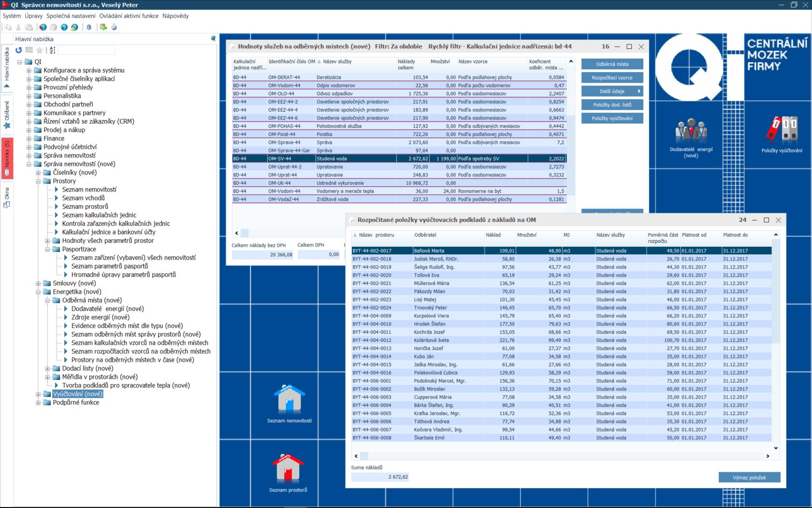Click the help icon with red arrow

(43, 28)
